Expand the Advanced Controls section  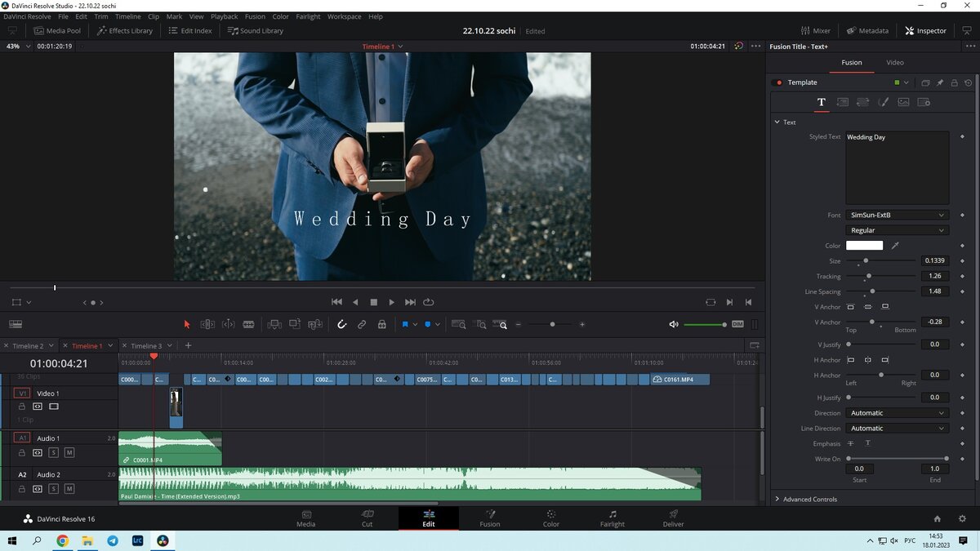[x=809, y=500]
